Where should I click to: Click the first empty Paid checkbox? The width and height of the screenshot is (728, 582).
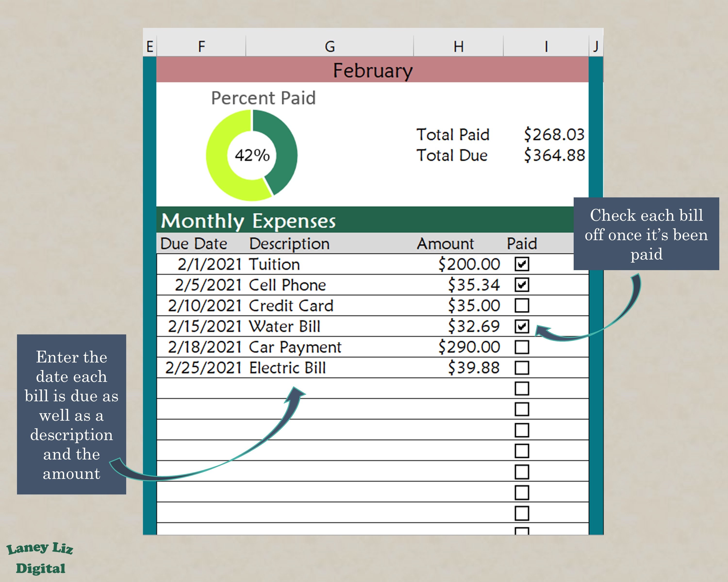tap(522, 389)
